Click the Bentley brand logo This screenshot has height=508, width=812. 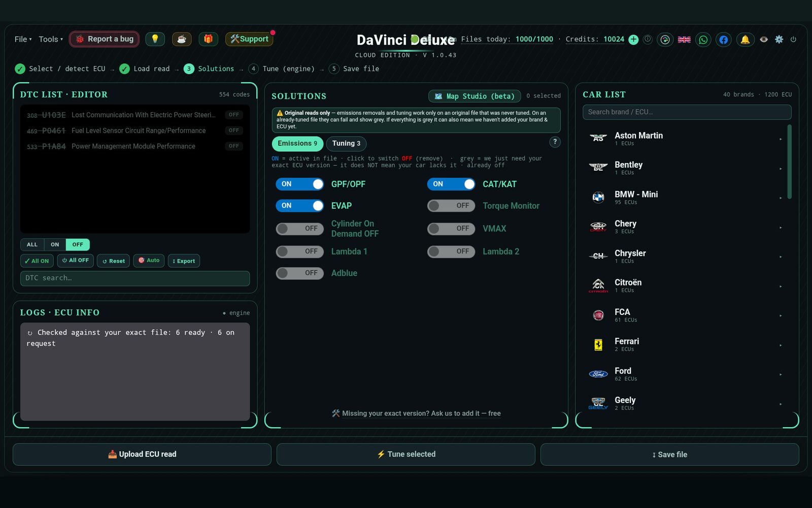click(x=598, y=168)
